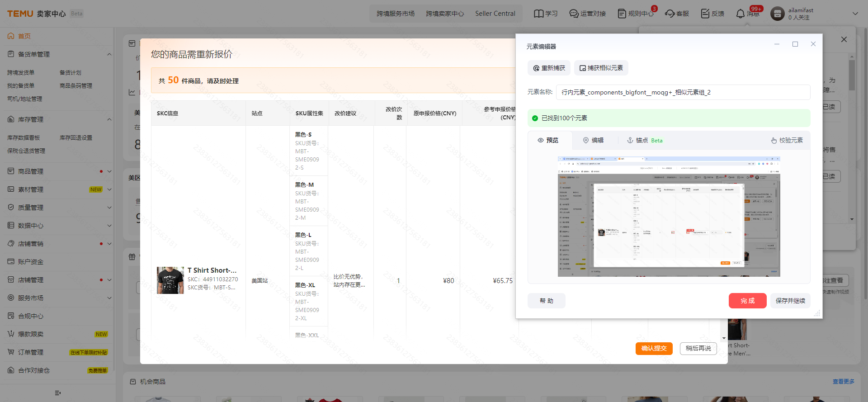Click the ailamifast user avatar
This screenshot has height=402, width=868.
777,14
